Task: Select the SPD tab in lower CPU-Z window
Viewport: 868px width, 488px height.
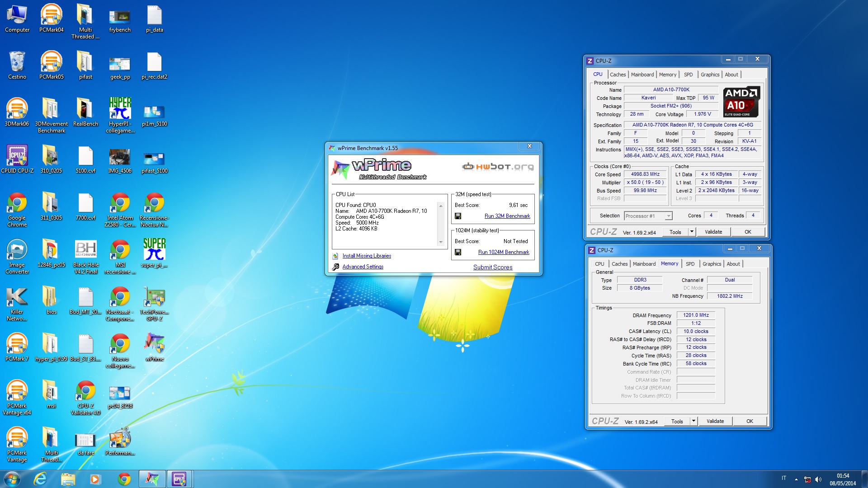Action: 690,264
